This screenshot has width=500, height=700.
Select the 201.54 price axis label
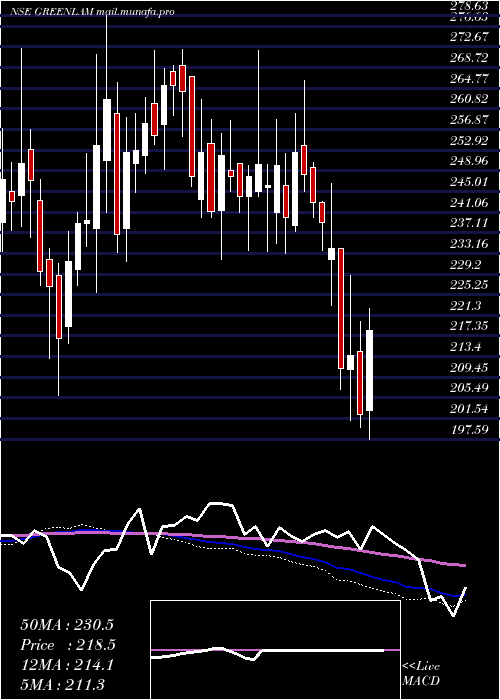470,409
